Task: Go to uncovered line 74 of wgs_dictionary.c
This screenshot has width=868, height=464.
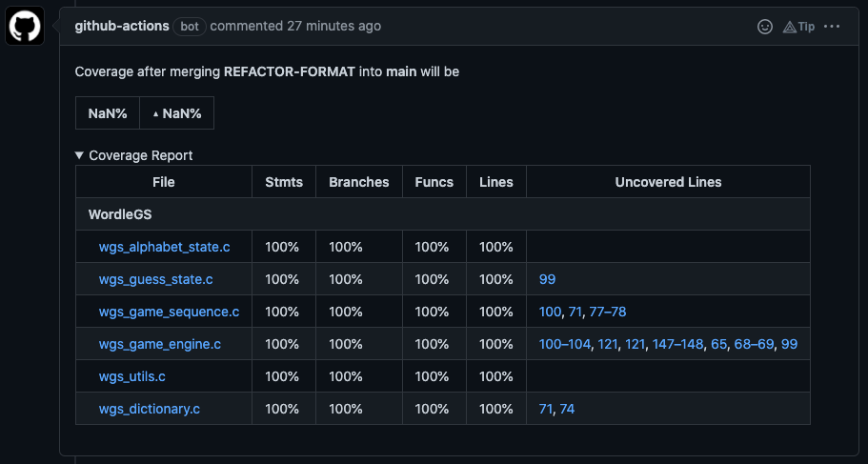Action: pos(566,409)
